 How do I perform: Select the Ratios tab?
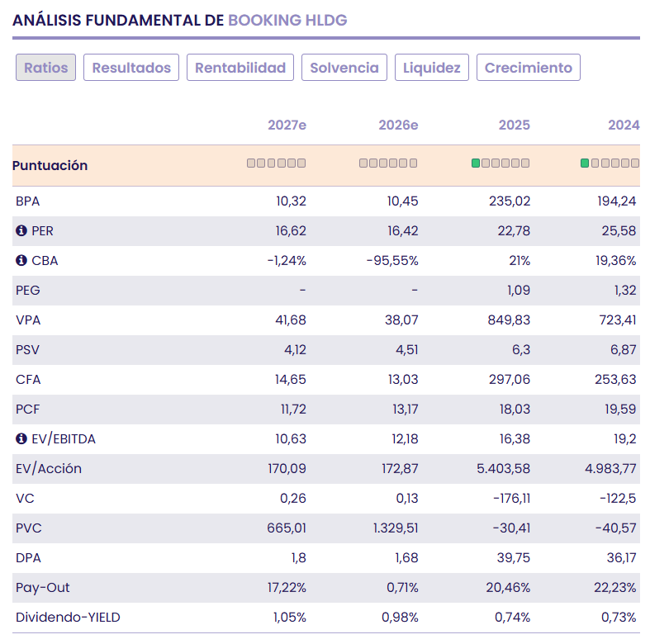[x=45, y=67]
